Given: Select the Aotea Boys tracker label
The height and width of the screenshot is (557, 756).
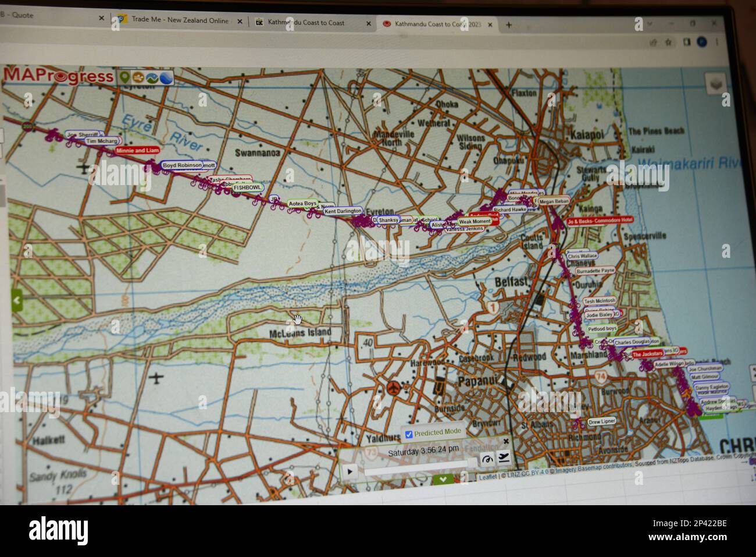Looking at the screenshot, I should [303, 204].
